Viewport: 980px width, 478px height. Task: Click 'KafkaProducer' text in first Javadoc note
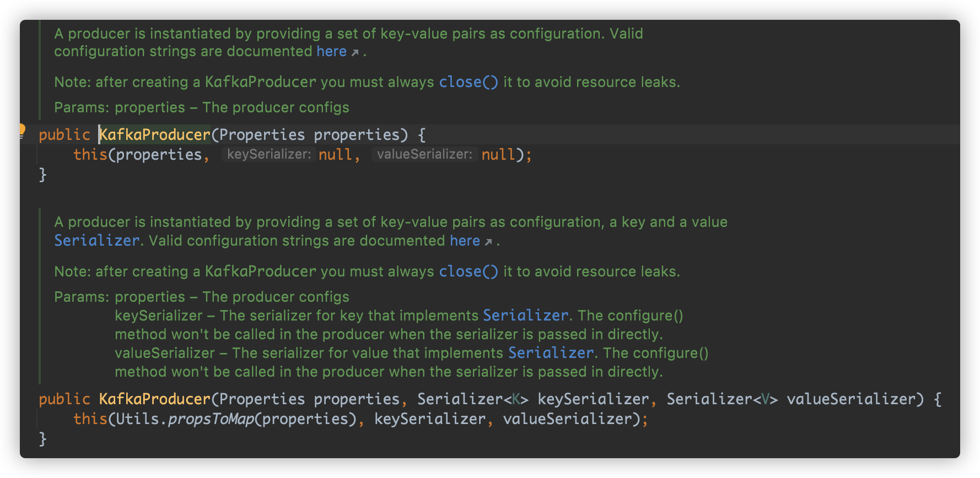point(261,82)
